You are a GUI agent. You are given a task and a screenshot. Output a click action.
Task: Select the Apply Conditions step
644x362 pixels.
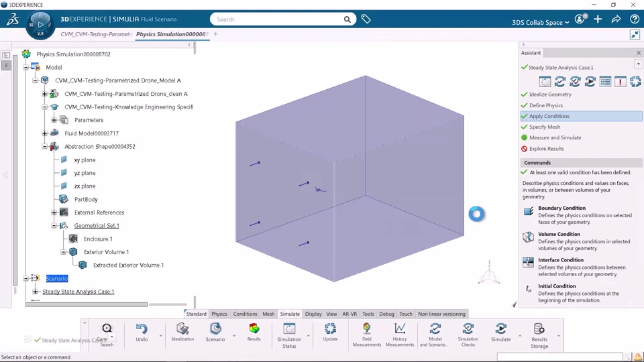click(x=581, y=116)
